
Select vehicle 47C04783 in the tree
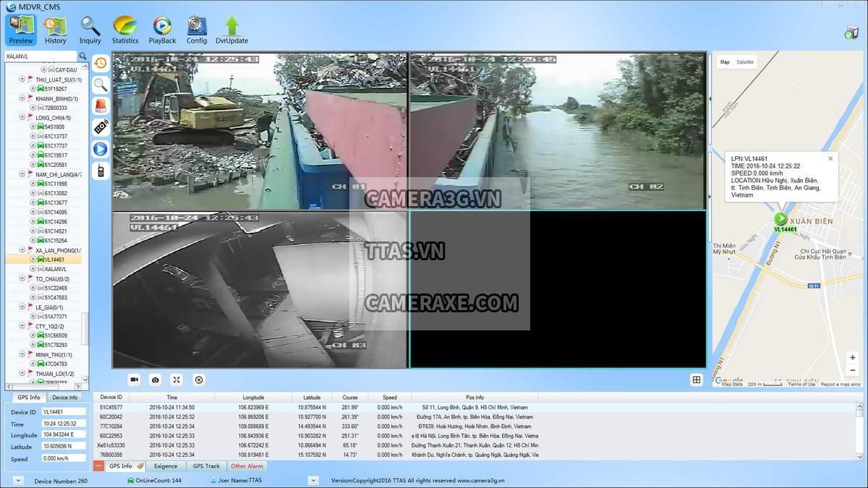pos(56,364)
